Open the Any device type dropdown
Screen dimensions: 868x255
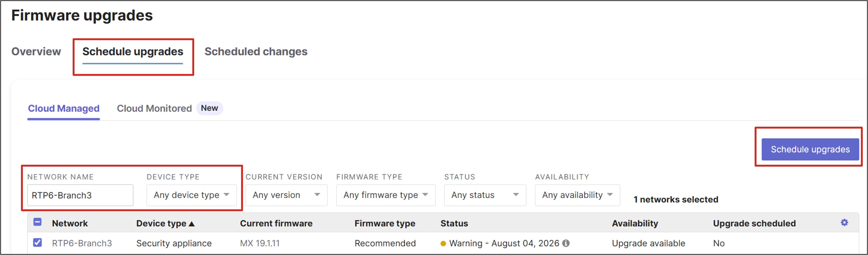pos(191,195)
